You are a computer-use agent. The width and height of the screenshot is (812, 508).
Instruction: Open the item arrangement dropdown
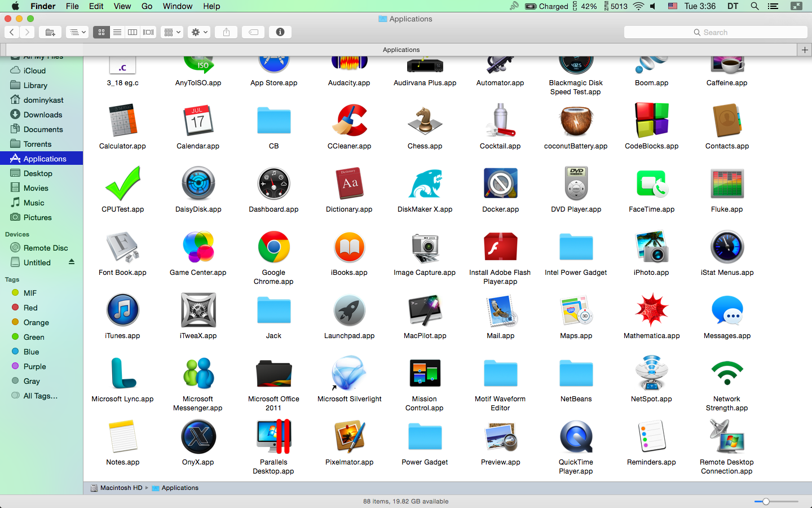click(172, 32)
